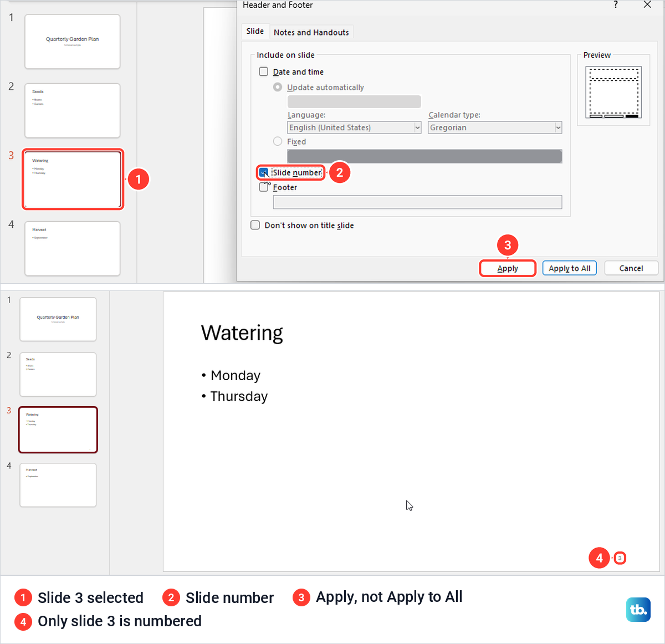Click the slide number placeholder on slide
Image resolution: width=665 pixels, height=644 pixels.
(x=620, y=558)
